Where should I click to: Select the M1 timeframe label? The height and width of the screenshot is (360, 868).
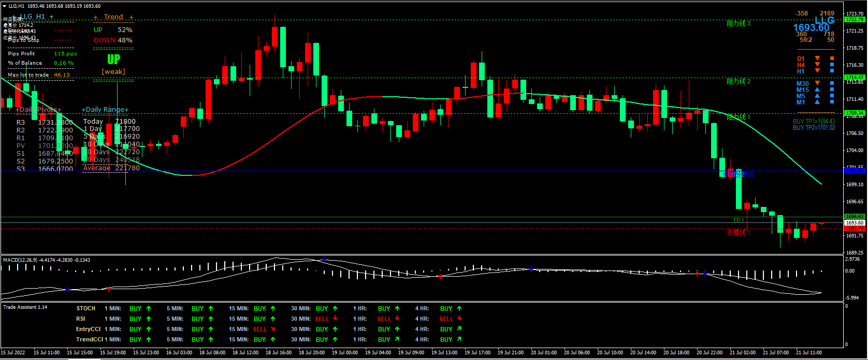tap(801, 102)
